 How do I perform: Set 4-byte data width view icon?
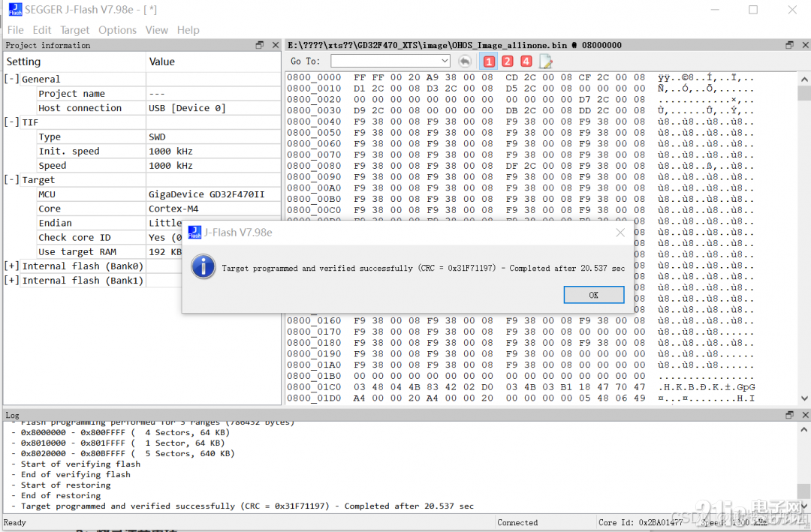(x=526, y=62)
